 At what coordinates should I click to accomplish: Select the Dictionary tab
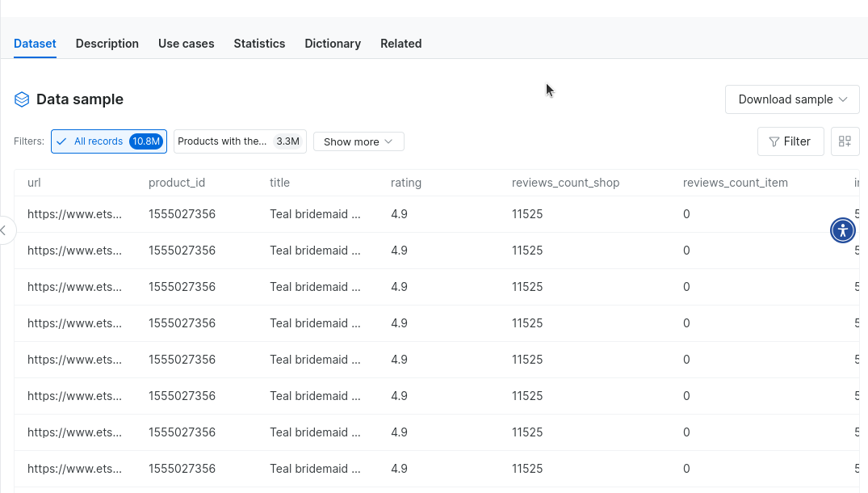[x=333, y=44]
